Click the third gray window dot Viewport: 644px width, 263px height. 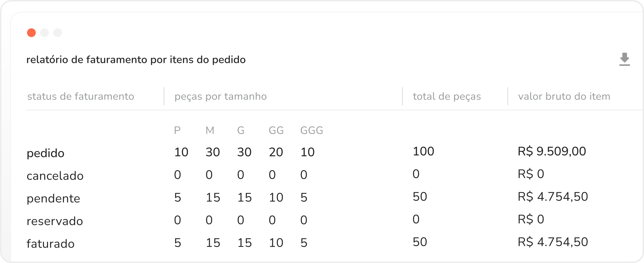pos(58,33)
